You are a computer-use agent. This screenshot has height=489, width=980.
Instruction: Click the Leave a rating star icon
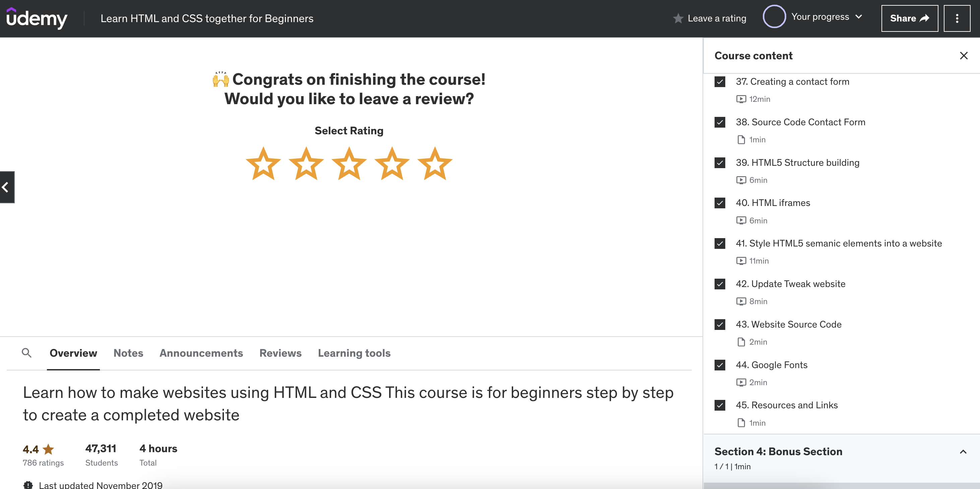point(678,18)
